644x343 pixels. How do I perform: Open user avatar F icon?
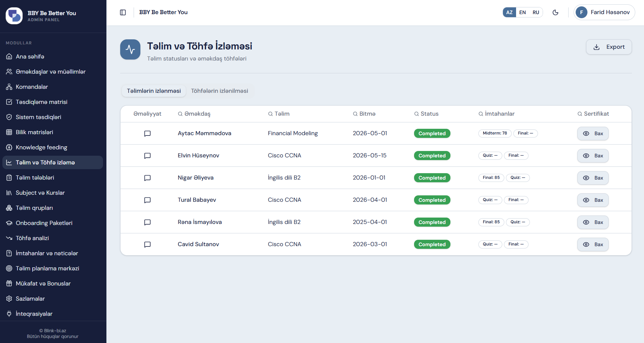581,12
